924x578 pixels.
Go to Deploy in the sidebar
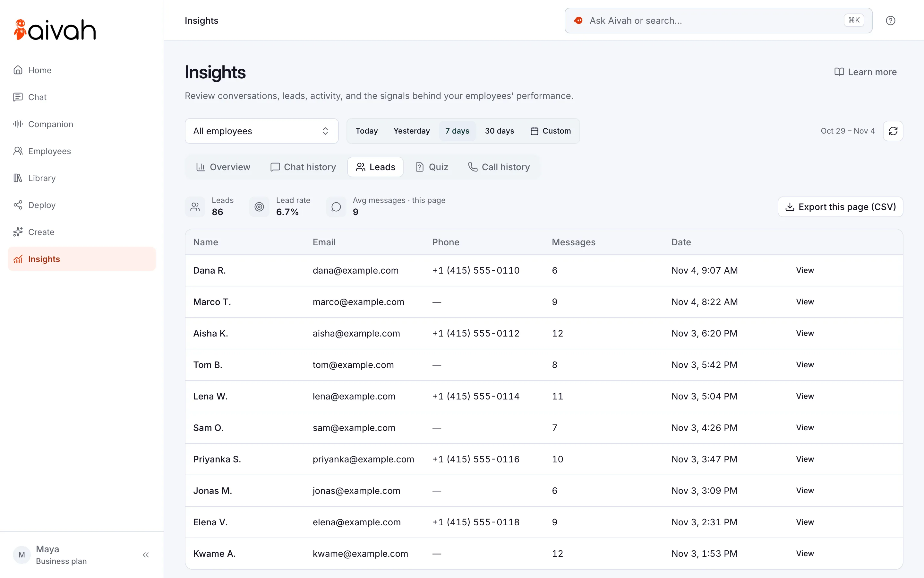82,205
